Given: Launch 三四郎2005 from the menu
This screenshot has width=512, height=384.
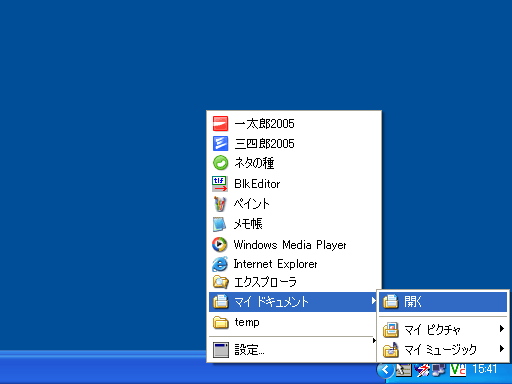Looking at the screenshot, I should pos(293,144).
